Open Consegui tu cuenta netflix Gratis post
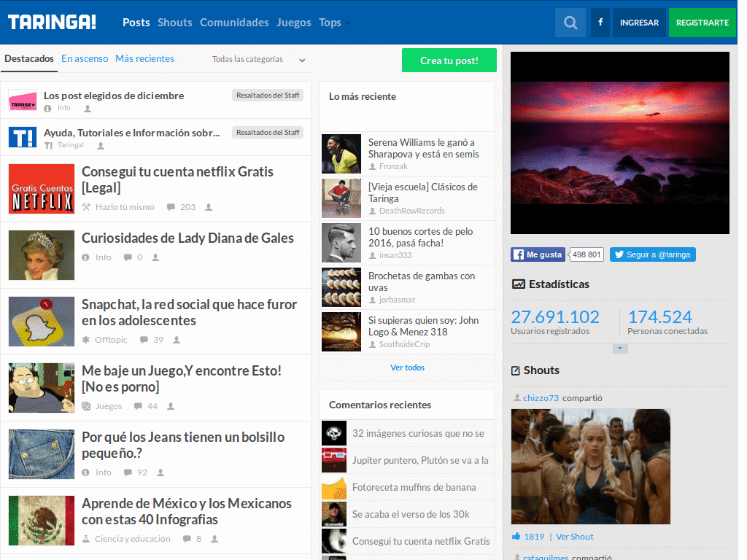 (178, 179)
